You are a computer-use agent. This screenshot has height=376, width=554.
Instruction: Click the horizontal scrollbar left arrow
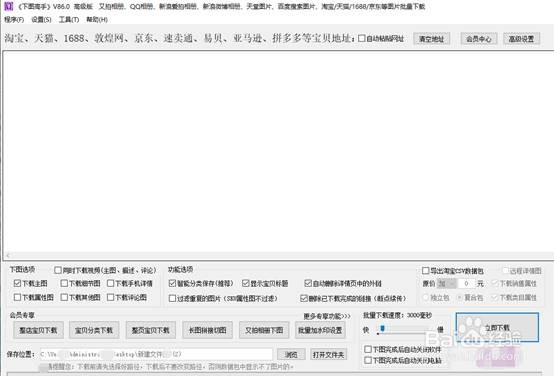tap(8, 255)
